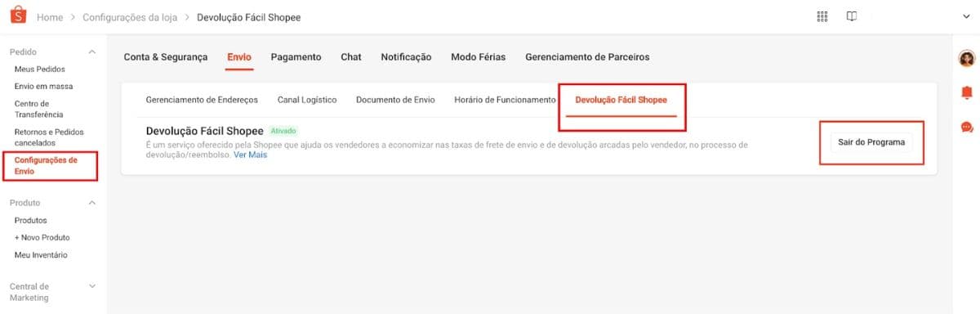Screen dimensions: 980x314
Task: Open Configurações da loja breadcrumb
Action: click(129, 17)
